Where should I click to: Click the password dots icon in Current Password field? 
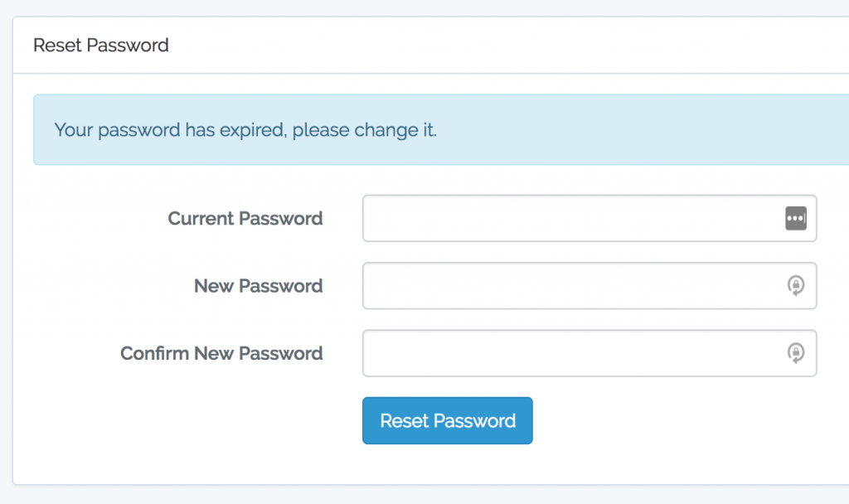tap(796, 218)
